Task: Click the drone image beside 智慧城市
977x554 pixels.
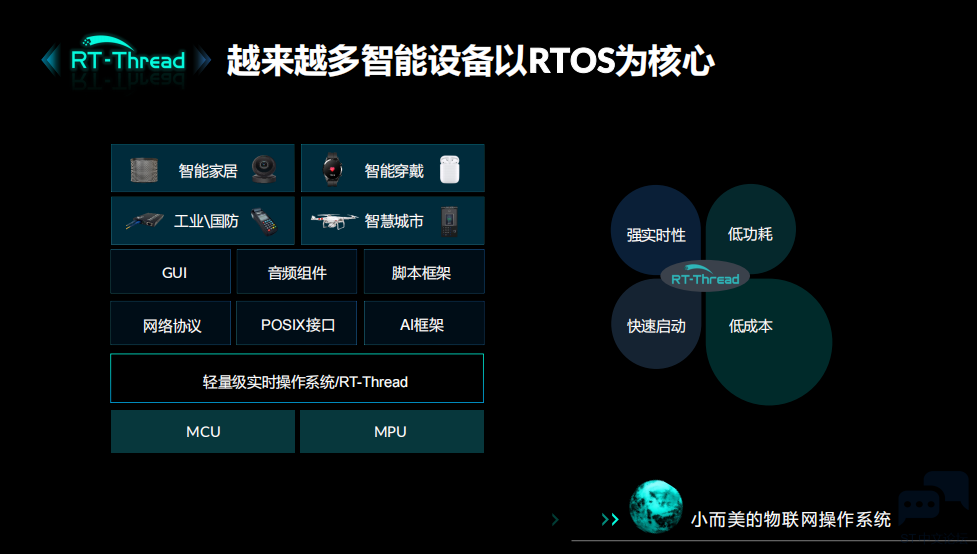Action: [334, 220]
